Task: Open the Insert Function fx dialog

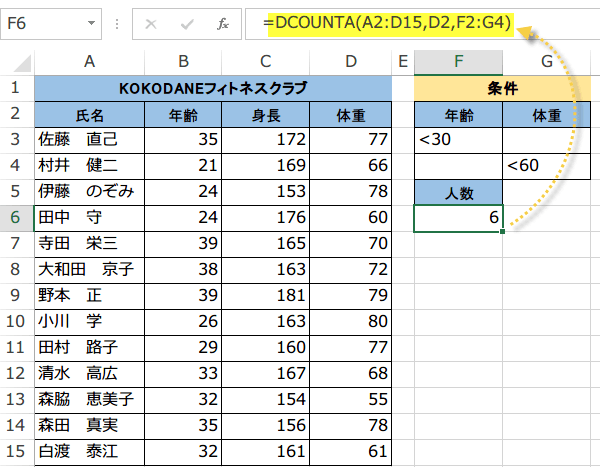Action: click(x=223, y=24)
